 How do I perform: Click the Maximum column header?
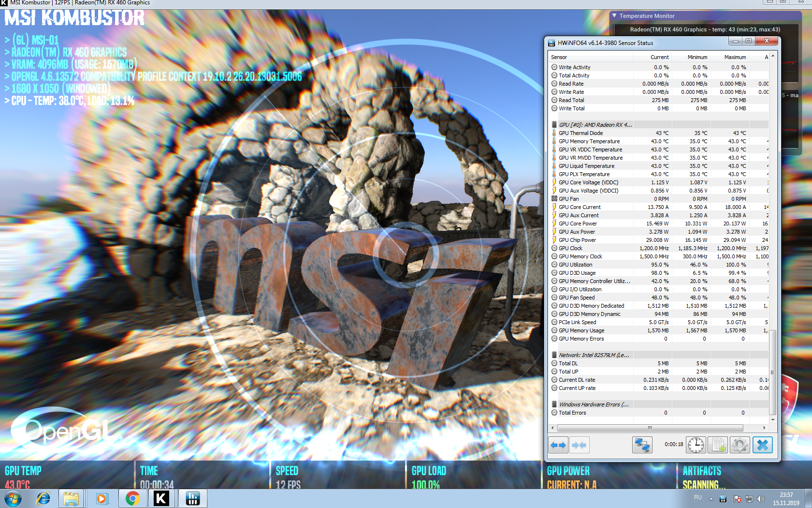[729, 57]
